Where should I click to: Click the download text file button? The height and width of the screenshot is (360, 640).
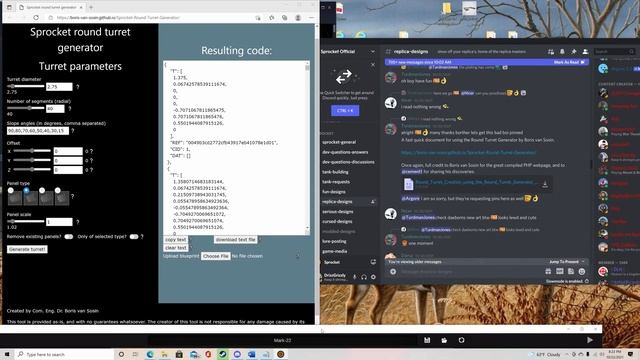tap(236, 240)
